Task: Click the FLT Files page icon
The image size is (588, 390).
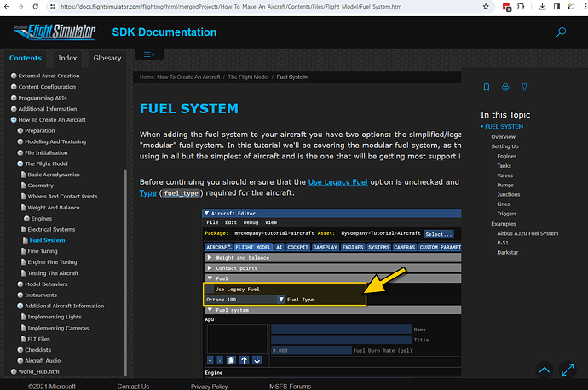Action: pyautogui.click(x=24, y=339)
